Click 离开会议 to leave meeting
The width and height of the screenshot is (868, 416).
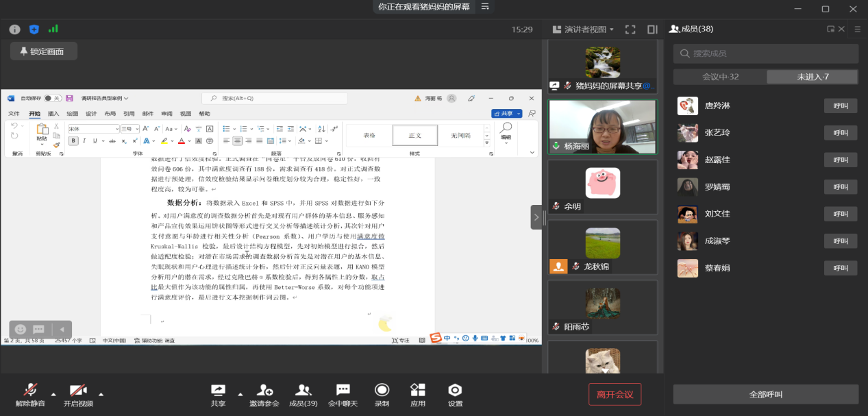coord(615,394)
